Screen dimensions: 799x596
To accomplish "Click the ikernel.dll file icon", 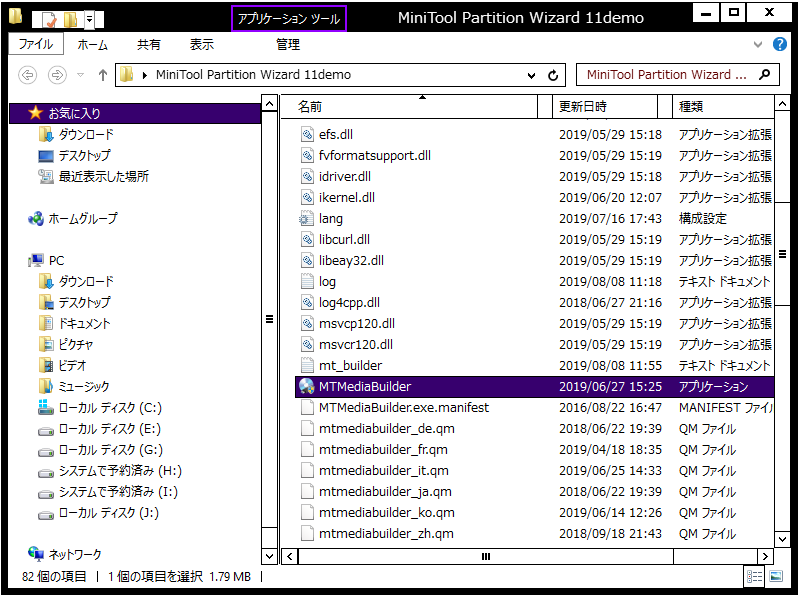I will pyautogui.click(x=307, y=197).
